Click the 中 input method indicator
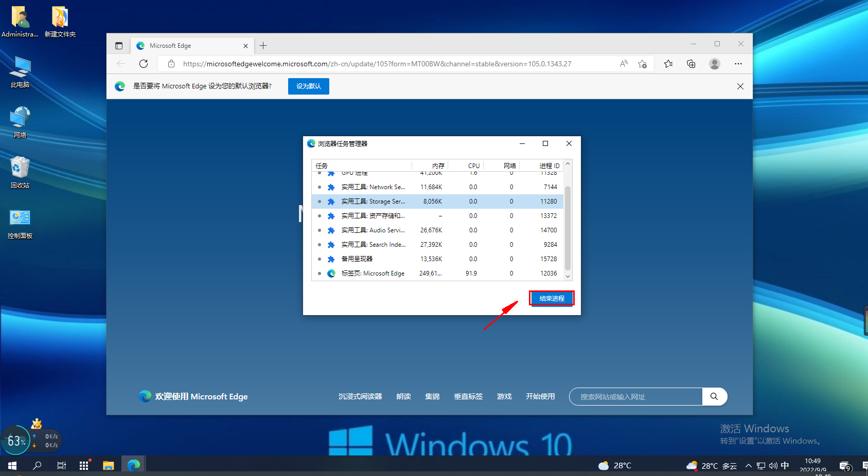Viewport: 868px width, 476px height. pyautogui.click(x=785, y=466)
